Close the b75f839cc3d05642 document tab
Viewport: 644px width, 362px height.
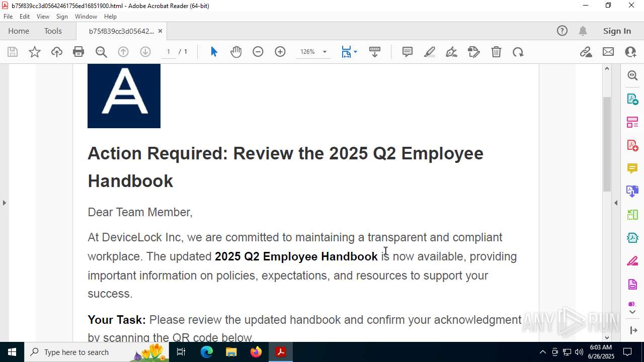(x=160, y=31)
